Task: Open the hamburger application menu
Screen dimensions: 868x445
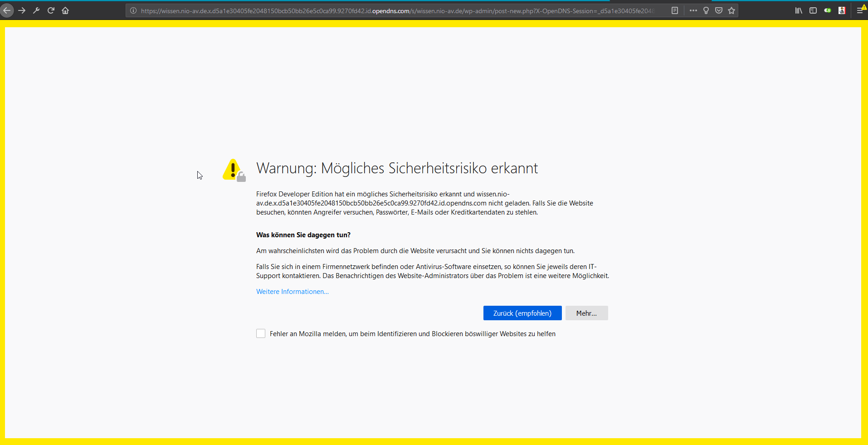Action: (x=860, y=10)
